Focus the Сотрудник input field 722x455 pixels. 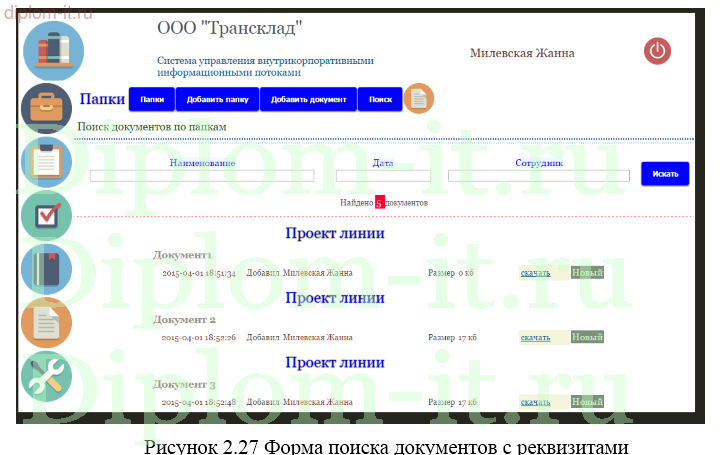tap(539, 175)
